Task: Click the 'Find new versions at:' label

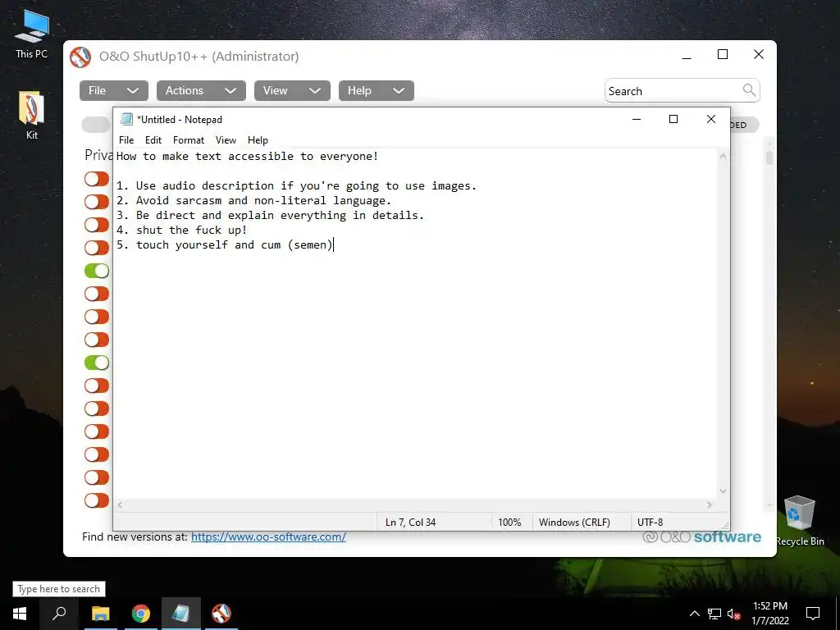Action: 135,536
